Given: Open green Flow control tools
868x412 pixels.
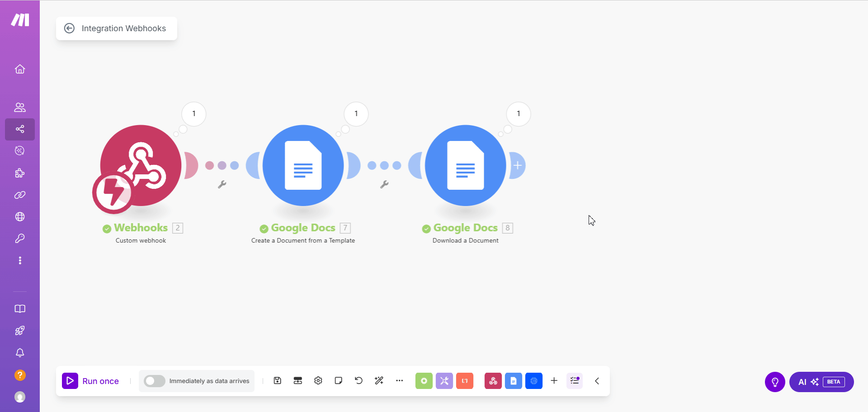Looking at the screenshot, I should tap(424, 381).
